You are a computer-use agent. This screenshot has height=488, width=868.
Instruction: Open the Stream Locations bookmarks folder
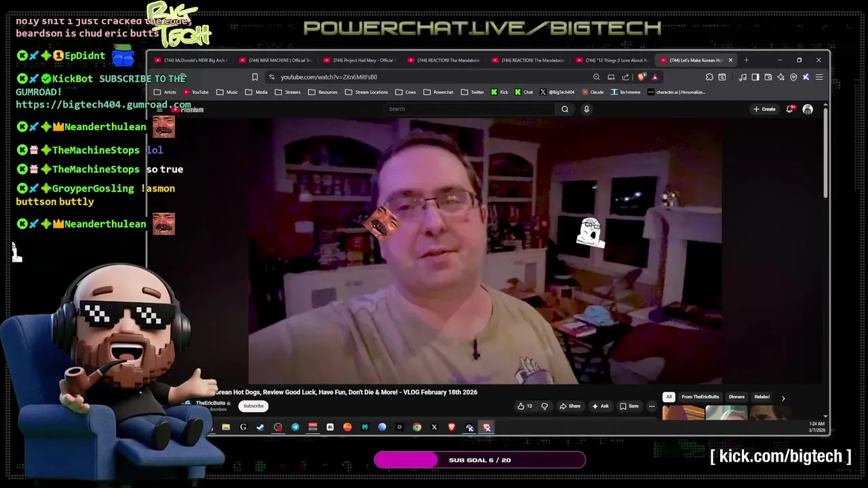(366, 92)
